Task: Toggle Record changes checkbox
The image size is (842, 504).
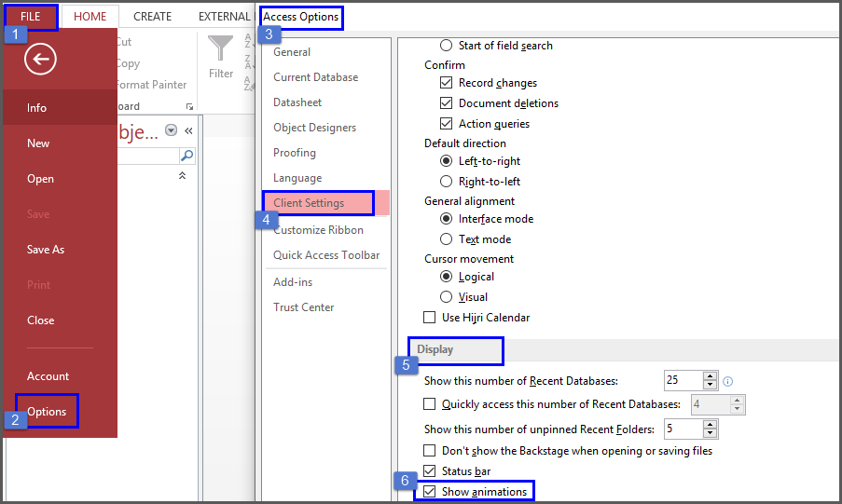Action: 447,83
